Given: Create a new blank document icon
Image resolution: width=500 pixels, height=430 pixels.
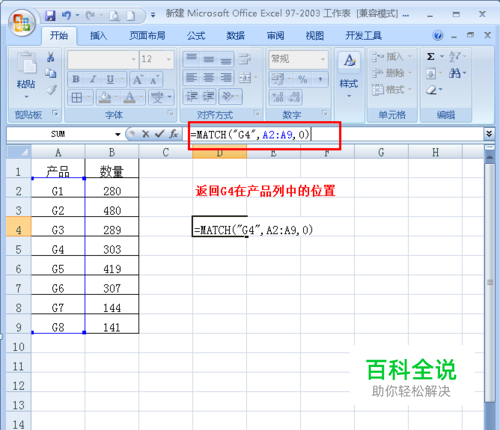Looking at the screenshot, I should point(131,16).
